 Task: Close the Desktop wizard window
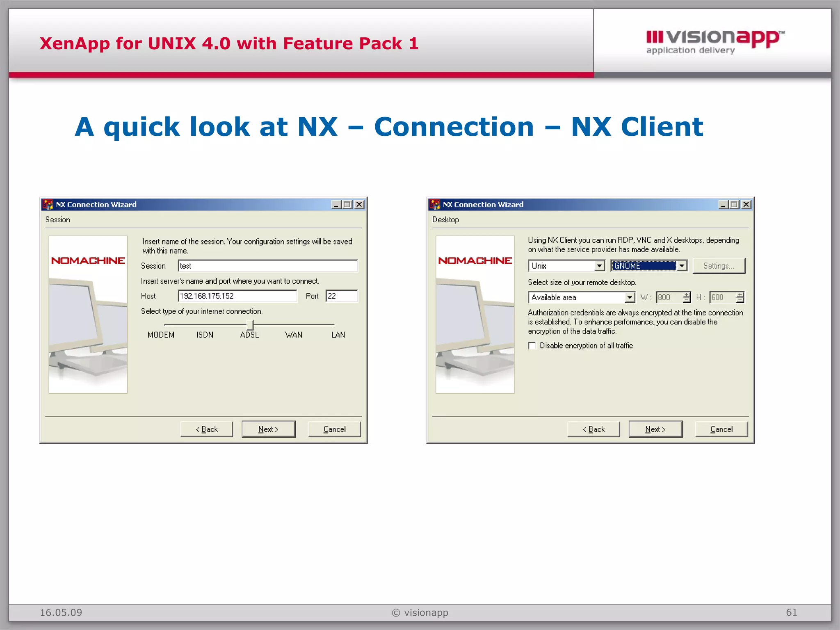(746, 204)
